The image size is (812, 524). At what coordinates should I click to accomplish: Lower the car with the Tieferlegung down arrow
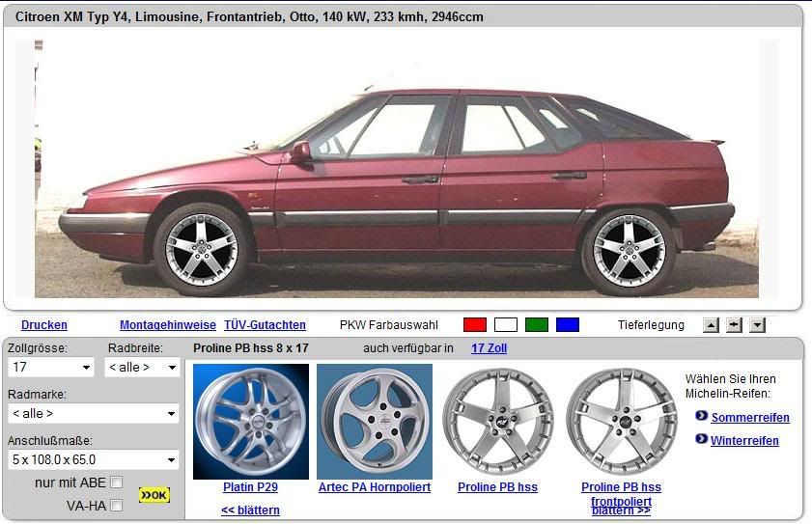[757, 325]
